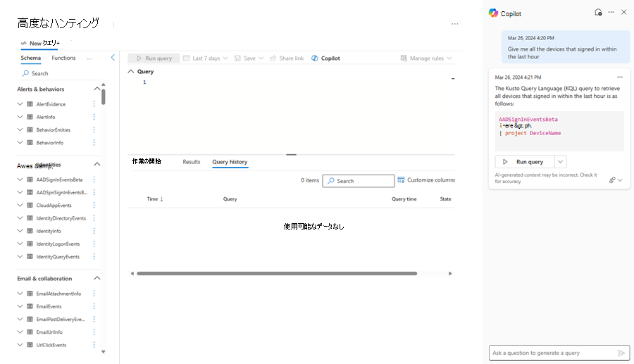
Task: Open the schema tabs overflow ellipsis
Action: point(89,58)
